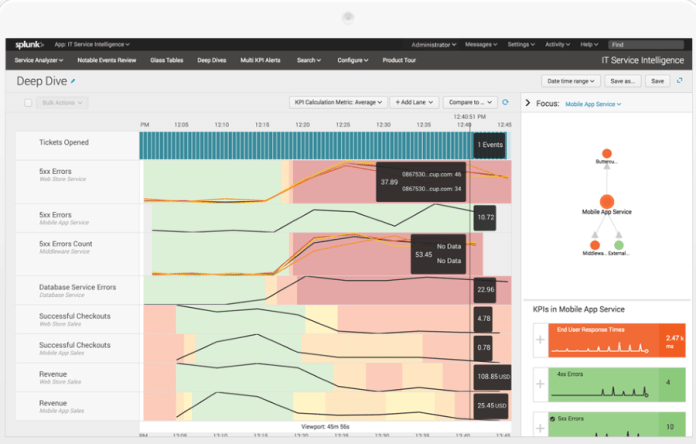Click the 12:40:51 PM timeline cursor label

469,117
